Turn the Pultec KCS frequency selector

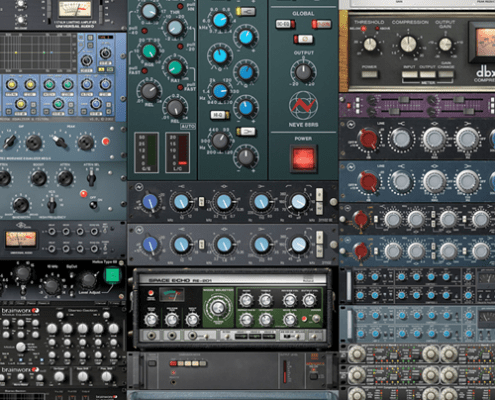[51, 204]
